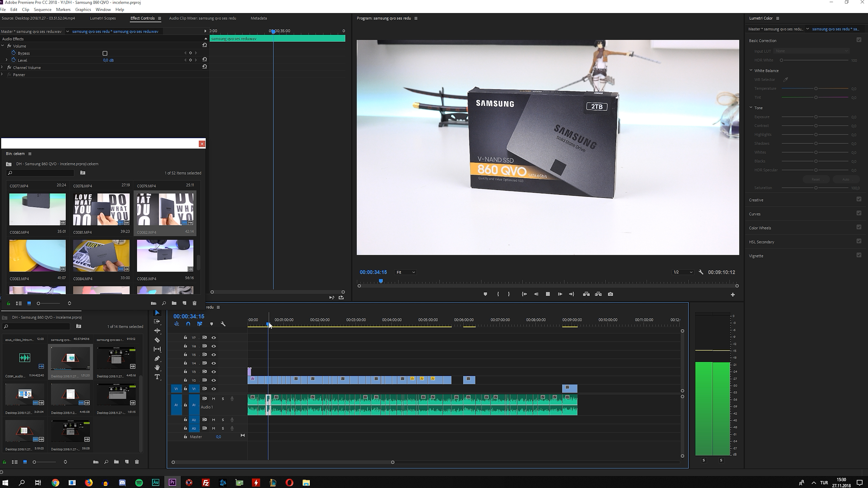Switch to Audio Clip Mixer tab
Viewport: 868px width, 488px height.
coord(202,18)
